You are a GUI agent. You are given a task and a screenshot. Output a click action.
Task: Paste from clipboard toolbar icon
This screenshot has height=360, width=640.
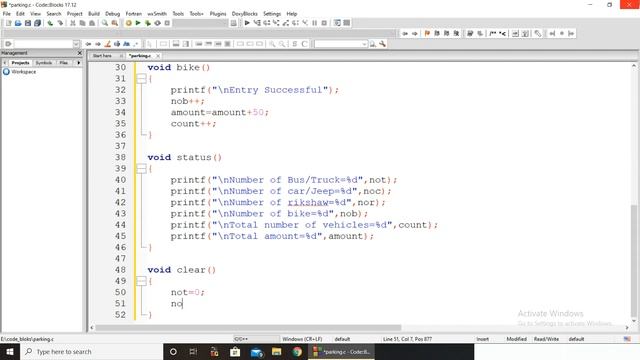coord(92,23)
